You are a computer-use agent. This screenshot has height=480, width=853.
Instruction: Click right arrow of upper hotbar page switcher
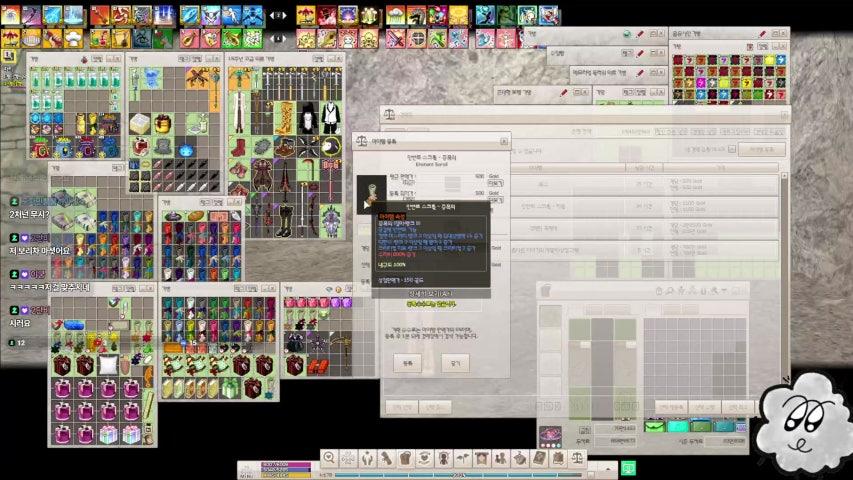pos(283,15)
